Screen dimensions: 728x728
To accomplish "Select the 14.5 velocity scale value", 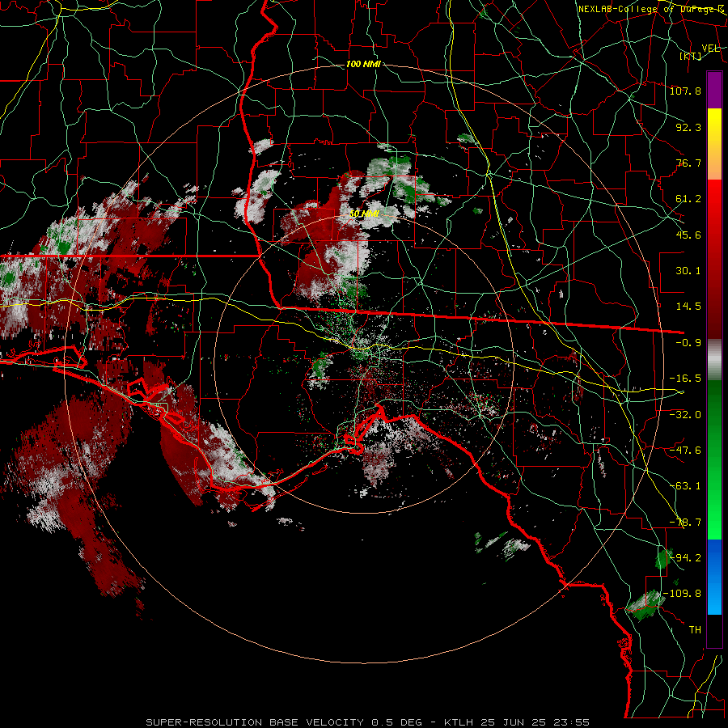I will point(688,307).
